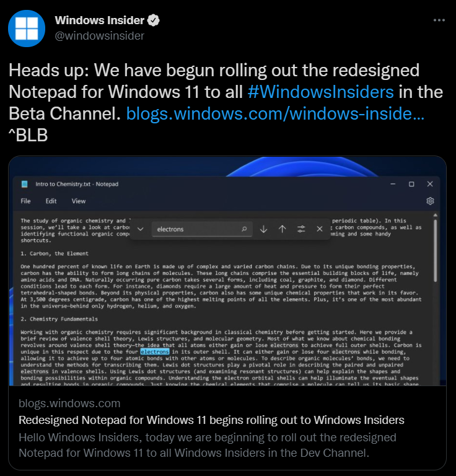Click the verified badge next to Windows Insider
The height and width of the screenshot is (476, 456).
pyautogui.click(x=154, y=20)
